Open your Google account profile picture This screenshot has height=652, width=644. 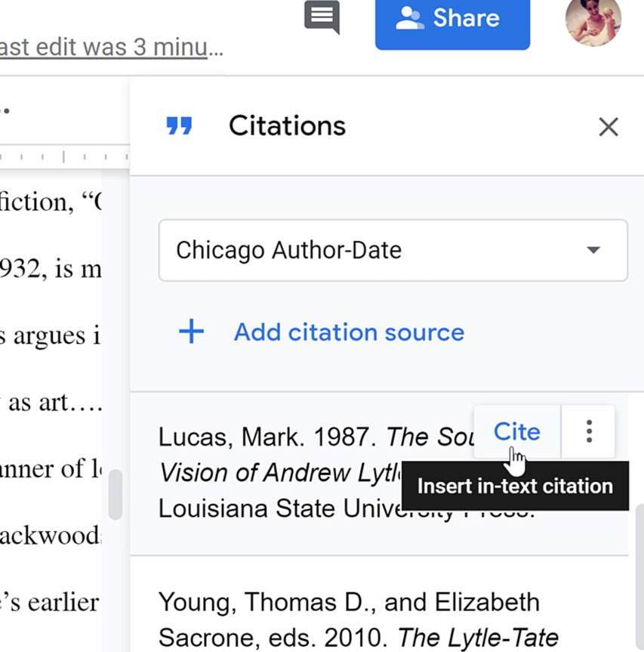click(x=593, y=23)
